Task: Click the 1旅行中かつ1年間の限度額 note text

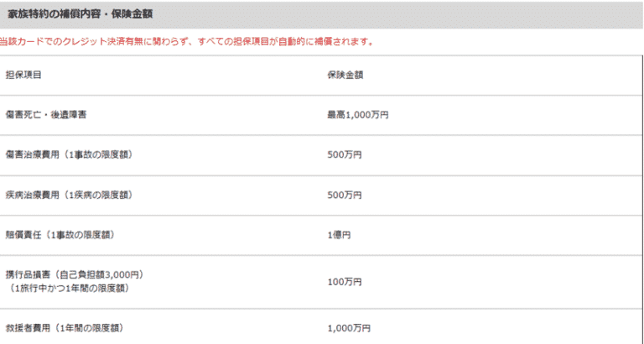Action: [x=69, y=289]
